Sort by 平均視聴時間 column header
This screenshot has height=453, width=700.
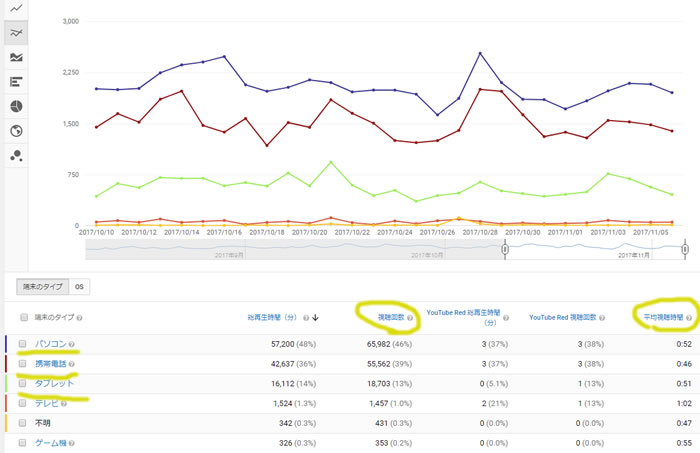pos(657,317)
